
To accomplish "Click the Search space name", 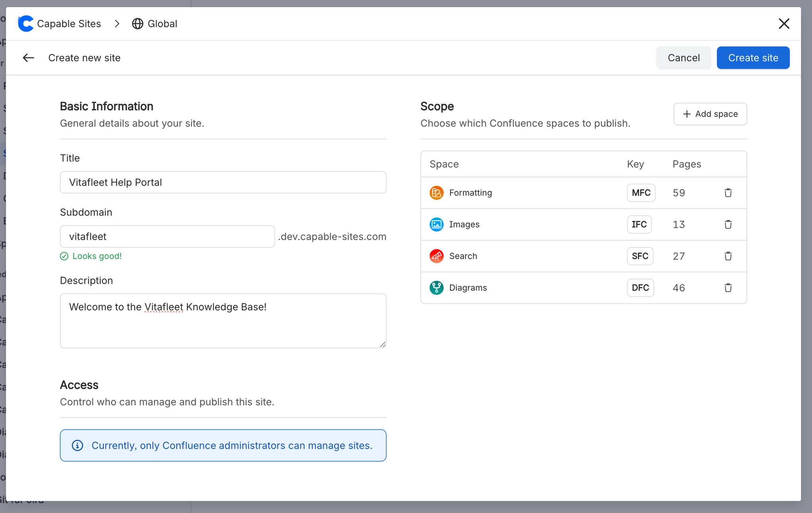I will pyautogui.click(x=463, y=256).
